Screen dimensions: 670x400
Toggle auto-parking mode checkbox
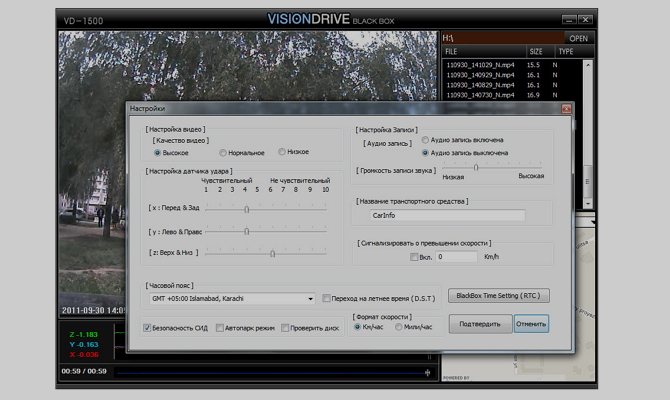point(220,328)
